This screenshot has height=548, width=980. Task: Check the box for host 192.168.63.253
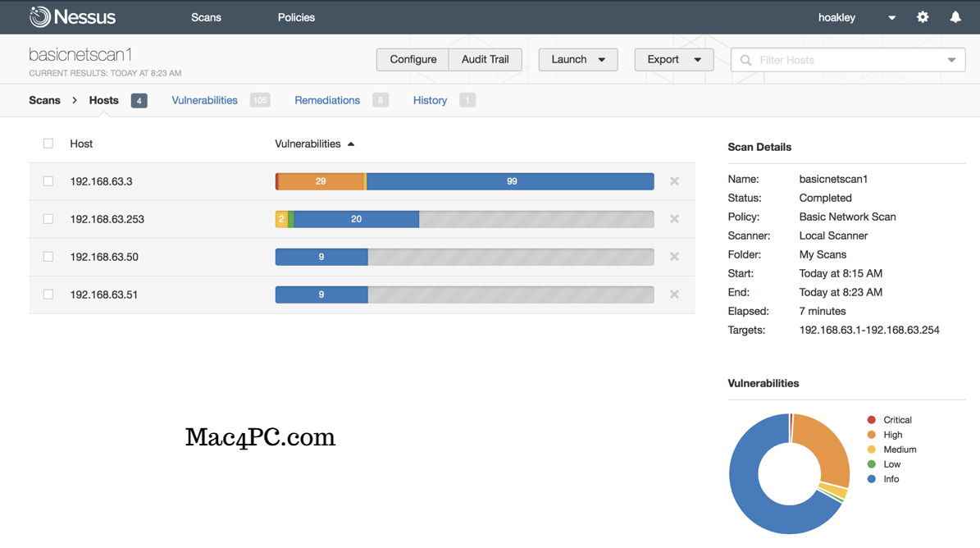[48, 219]
